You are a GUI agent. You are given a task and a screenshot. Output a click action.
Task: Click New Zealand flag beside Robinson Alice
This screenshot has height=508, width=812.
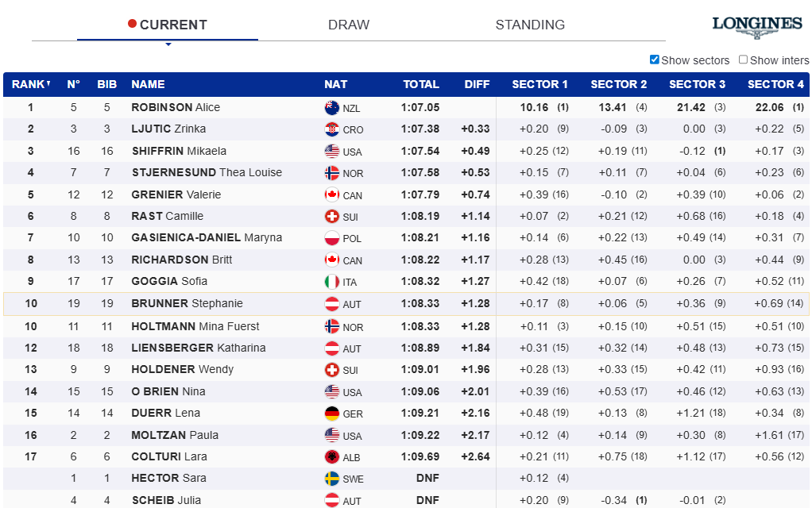[332, 108]
